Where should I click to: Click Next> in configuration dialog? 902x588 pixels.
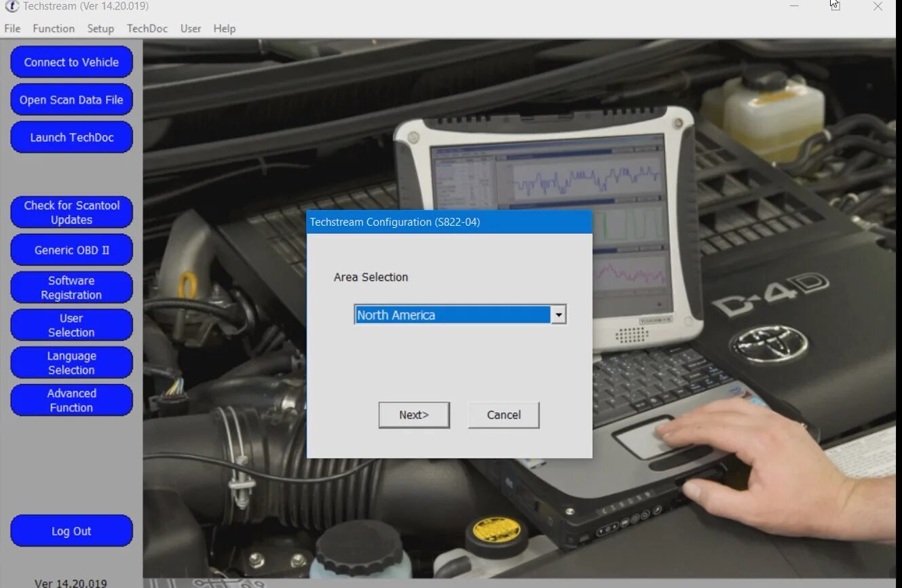pos(414,415)
